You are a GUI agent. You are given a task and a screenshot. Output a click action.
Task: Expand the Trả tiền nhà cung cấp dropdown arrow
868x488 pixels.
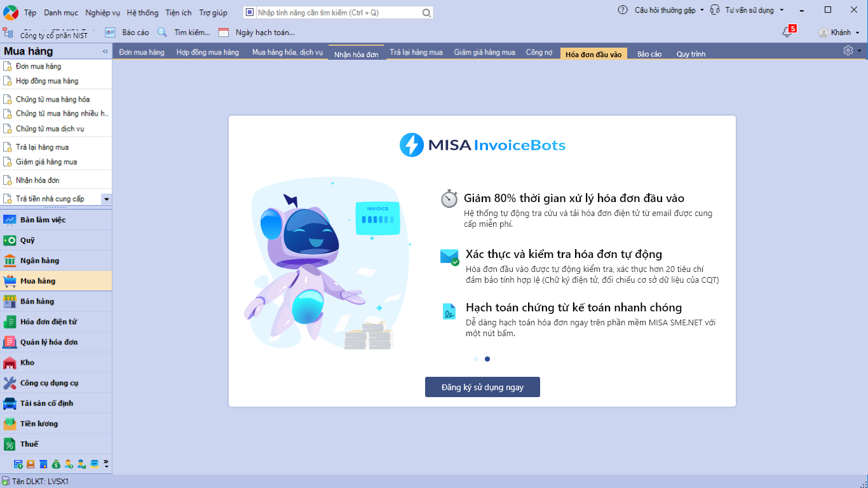click(x=106, y=199)
